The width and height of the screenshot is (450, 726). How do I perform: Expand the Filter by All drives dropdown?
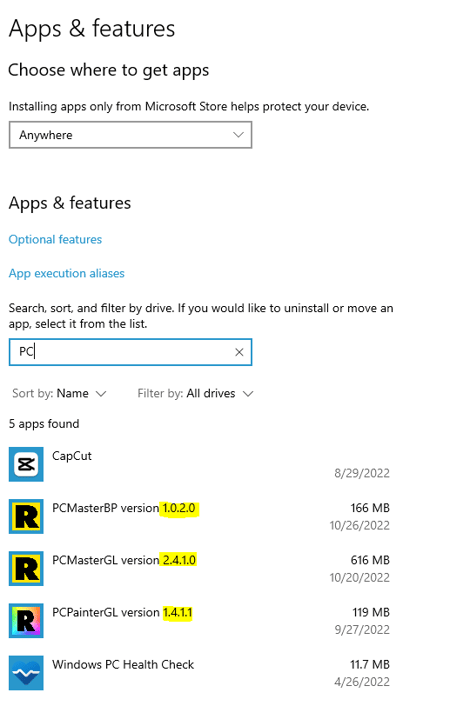tap(195, 394)
